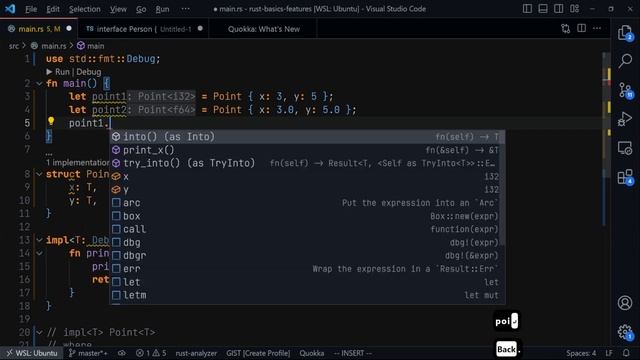Viewport: 640px width, 360px height.
Task: Click rust-analyzer in status bar
Action: point(196,353)
